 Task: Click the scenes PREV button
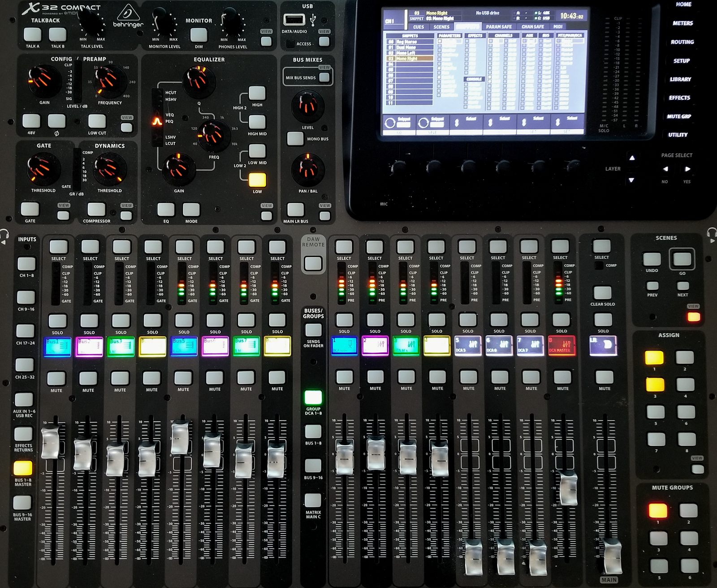click(652, 286)
